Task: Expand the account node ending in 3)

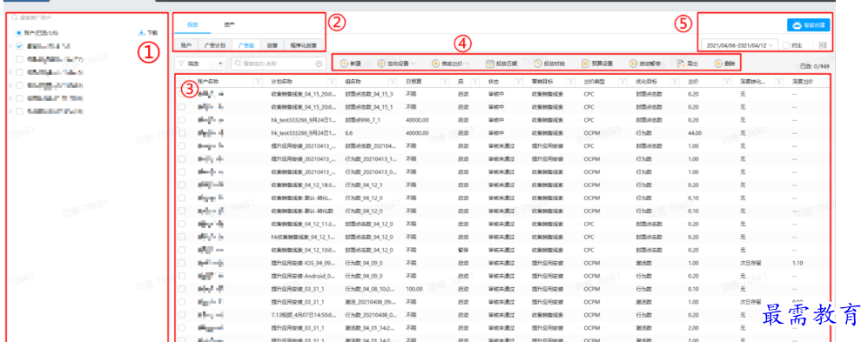Action: (x=10, y=85)
